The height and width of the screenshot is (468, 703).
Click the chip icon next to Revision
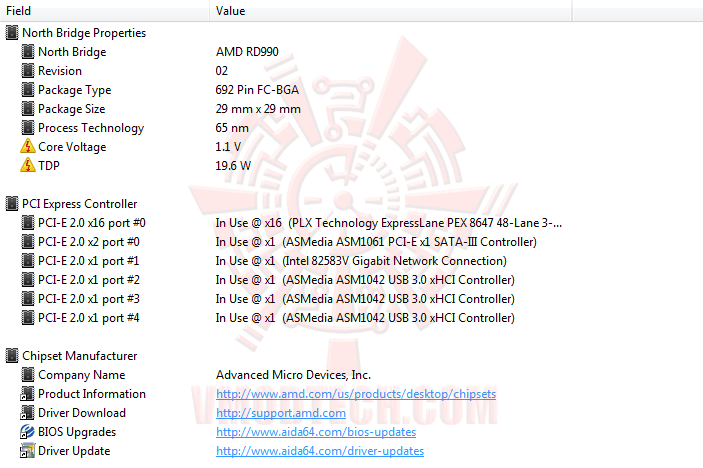(x=28, y=70)
